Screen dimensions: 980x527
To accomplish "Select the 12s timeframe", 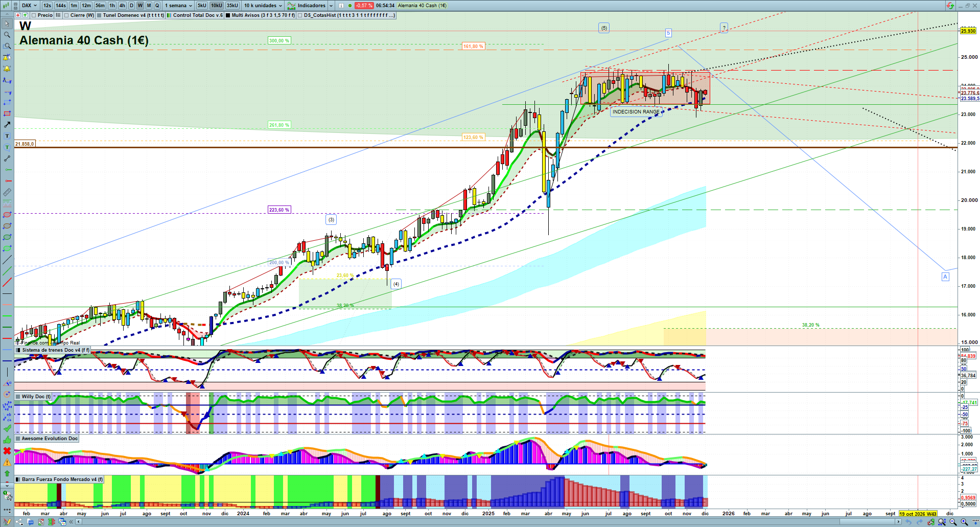I will pyautogui.click(x=47, y=6).
